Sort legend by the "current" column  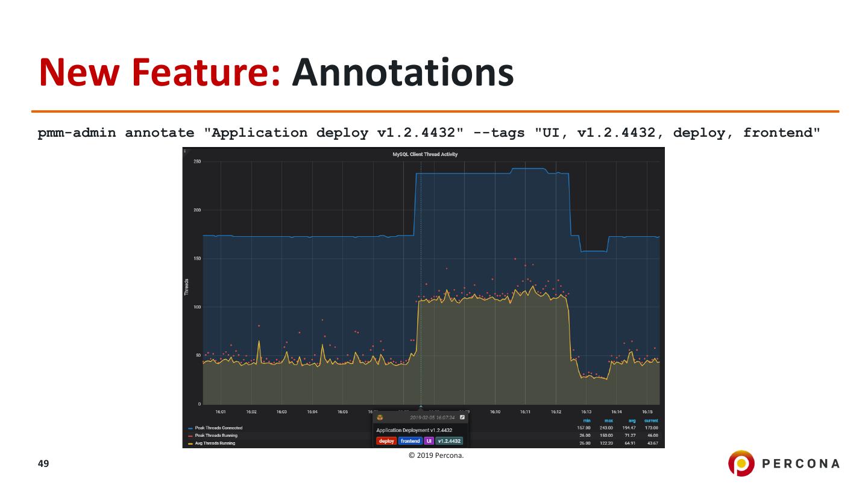click(651, 421)
